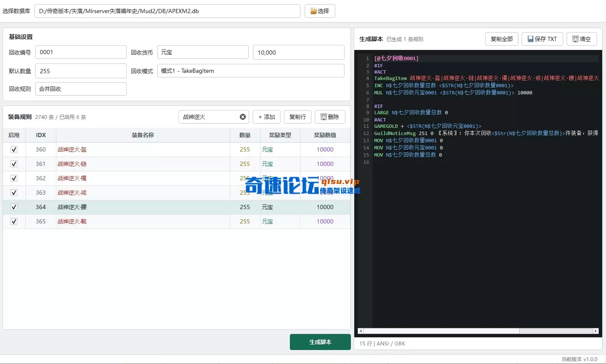The height and width of the screenshot is (364, 606).
Task: Click the 复制行 button
Action: pyautogui.click(x=297, y=117)
